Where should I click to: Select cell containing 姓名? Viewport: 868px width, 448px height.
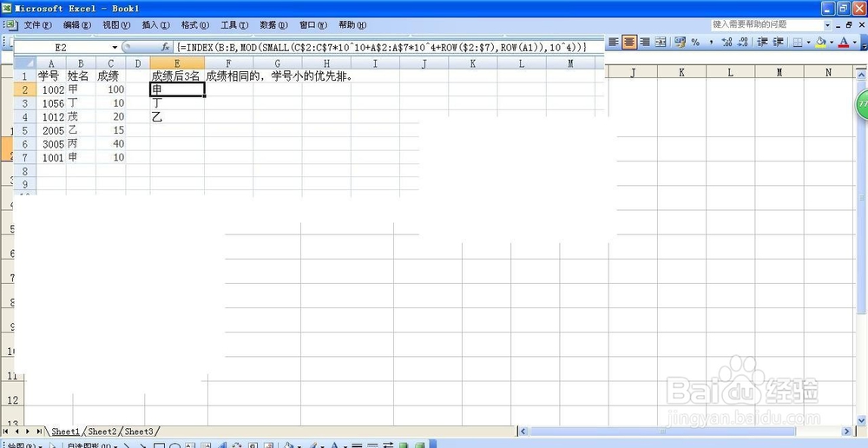(81, 76)
